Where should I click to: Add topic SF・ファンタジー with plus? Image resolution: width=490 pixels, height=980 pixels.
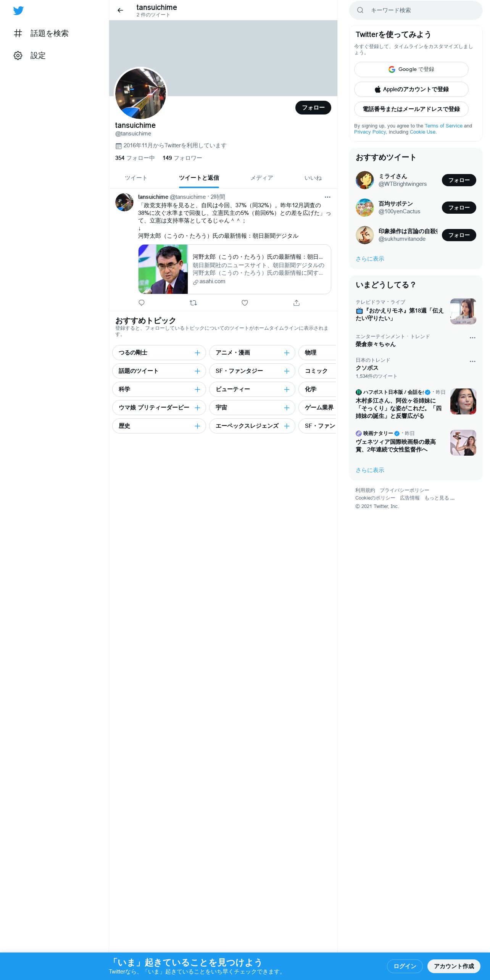(287, 371)
